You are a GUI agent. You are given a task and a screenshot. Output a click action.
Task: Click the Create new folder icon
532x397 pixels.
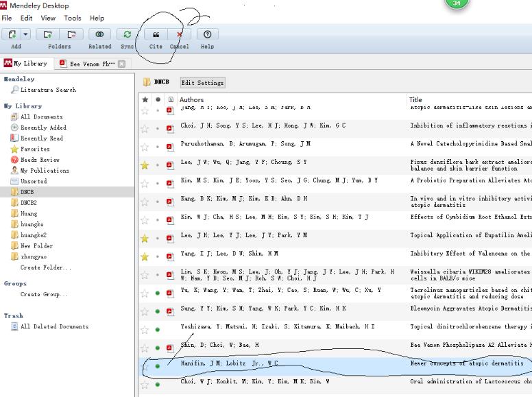pyautogui.click(x=47, y=34)
